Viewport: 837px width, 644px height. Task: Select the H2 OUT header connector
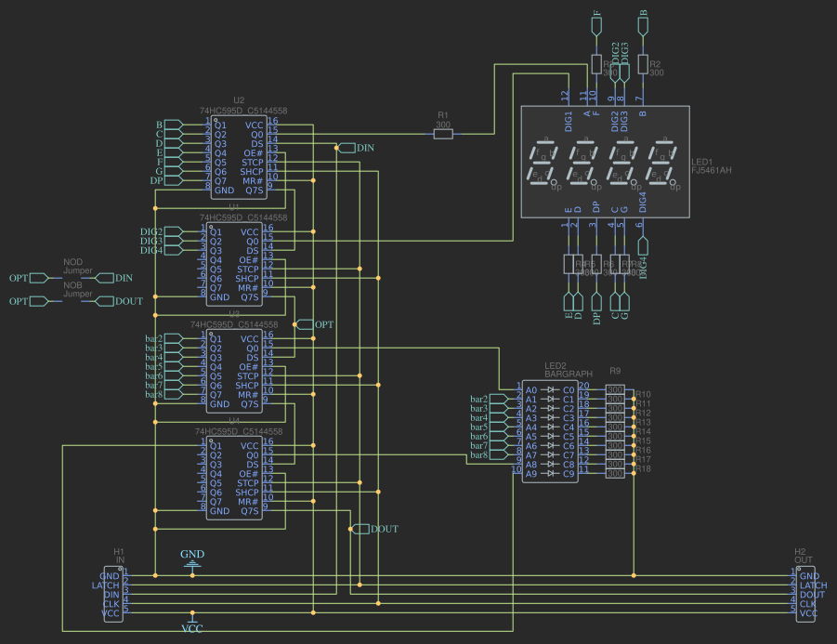[805, 595]
